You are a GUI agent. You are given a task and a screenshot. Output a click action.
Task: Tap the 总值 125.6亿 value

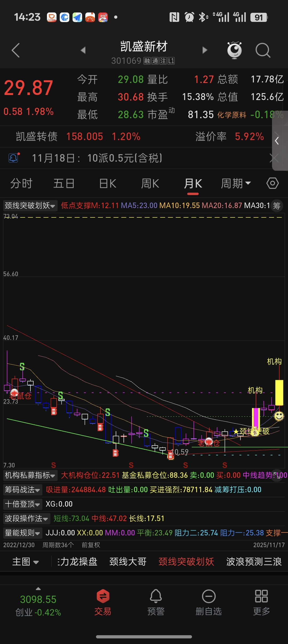tap(267, 97)
